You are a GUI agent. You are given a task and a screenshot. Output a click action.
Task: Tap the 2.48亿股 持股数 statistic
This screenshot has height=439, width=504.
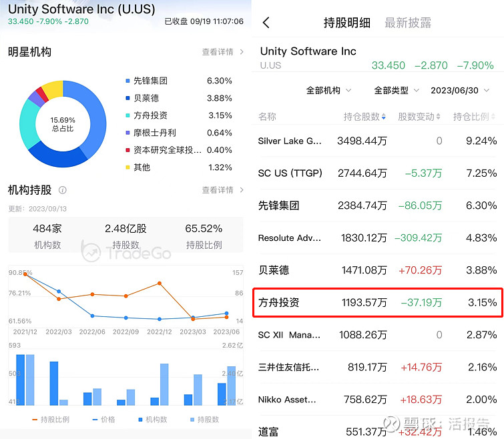(125, 236)
